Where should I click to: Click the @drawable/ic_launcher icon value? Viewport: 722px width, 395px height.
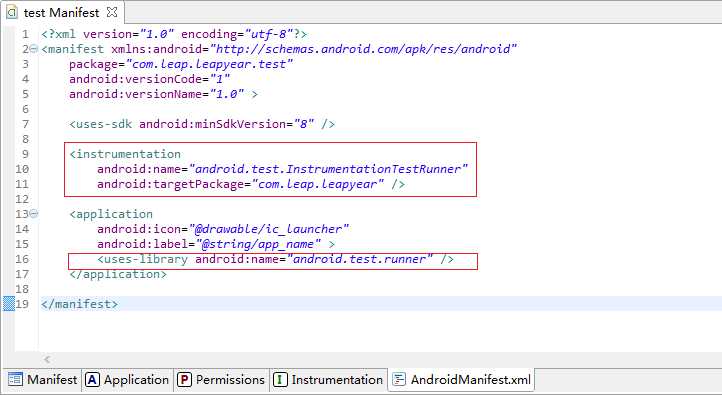269,229
